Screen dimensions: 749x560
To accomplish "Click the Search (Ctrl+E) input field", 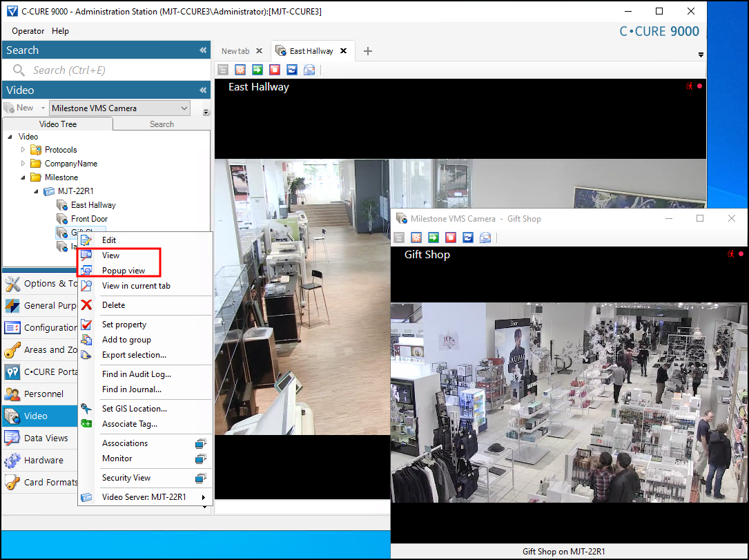I will (106, 70).
